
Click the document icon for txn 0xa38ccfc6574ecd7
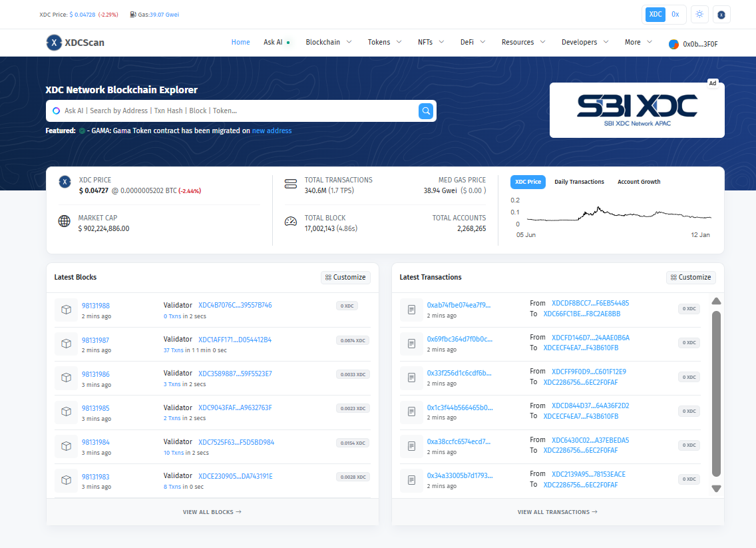click(x=411, y=445)
